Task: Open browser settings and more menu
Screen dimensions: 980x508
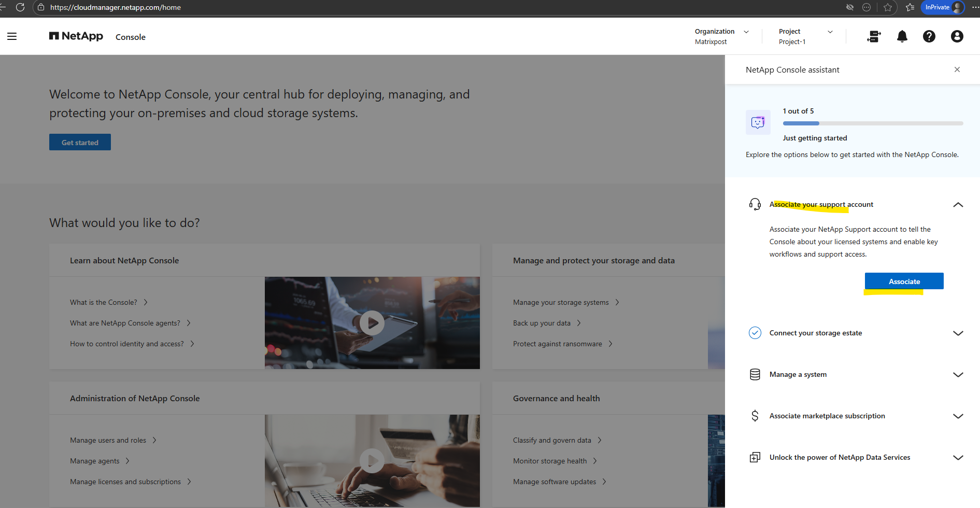Action: (x=975, y=7)
